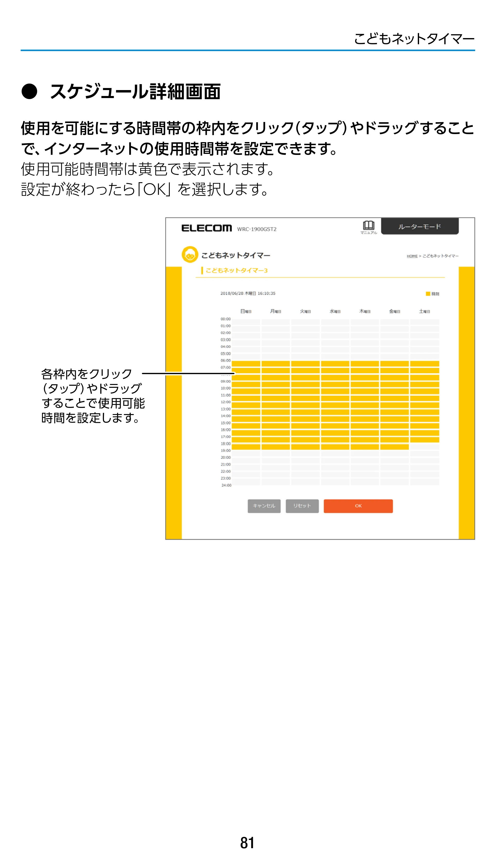Click the WRC-1900GST2 model name
This screenshot has width=496, height=868.
[256, 229]
